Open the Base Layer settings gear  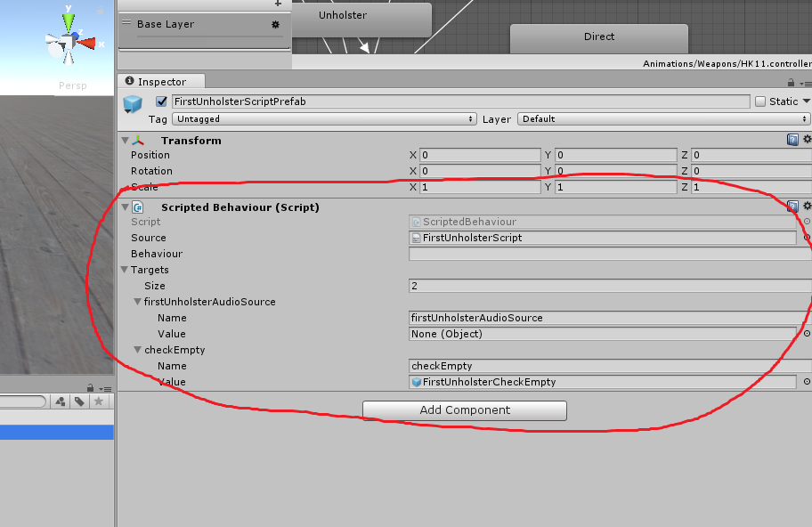[x=275, y=25]
